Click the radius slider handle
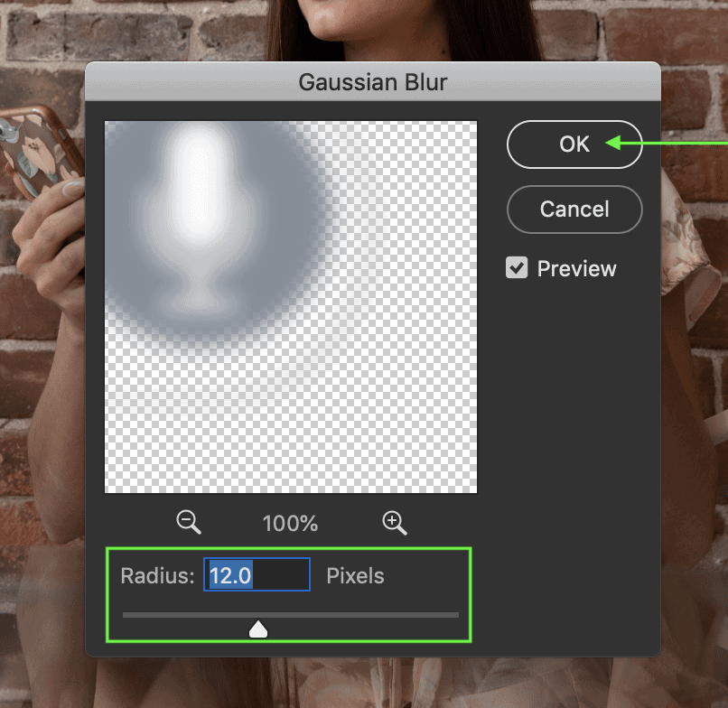The image size is (728, 708). tap(258, 629)
